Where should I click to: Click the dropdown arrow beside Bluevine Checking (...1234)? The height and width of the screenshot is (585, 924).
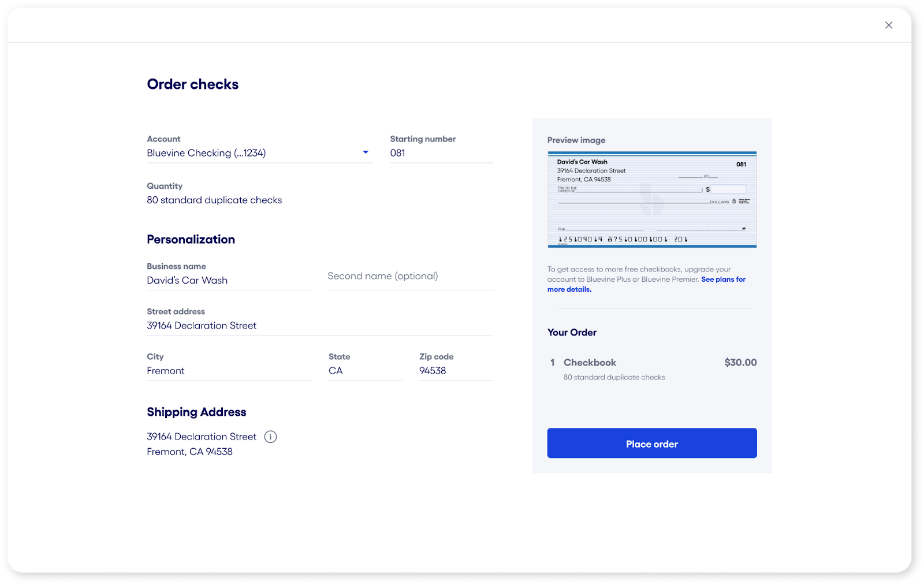[365, 152]
